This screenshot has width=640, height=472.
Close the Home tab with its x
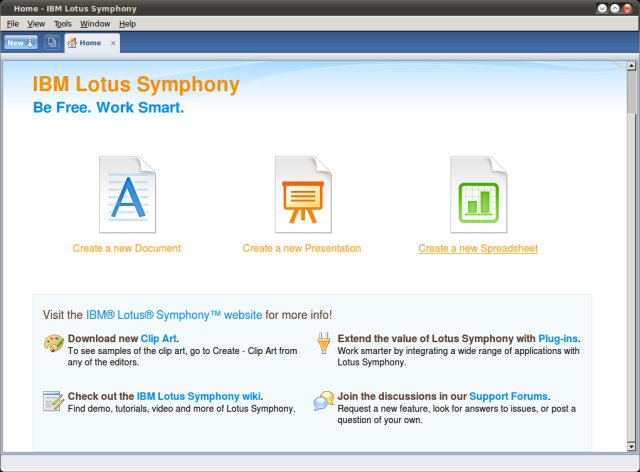pos(113,43)
